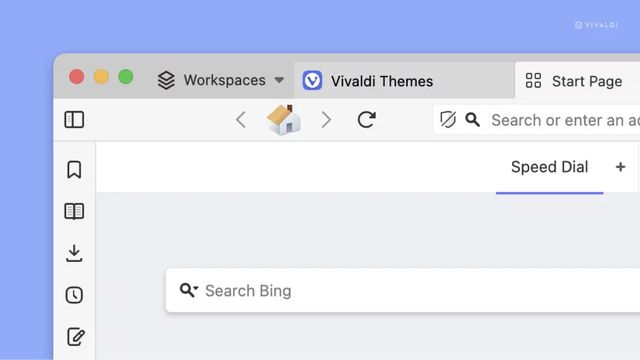Open the Notes panel
The image size is (640, 360).
point(76,337)
